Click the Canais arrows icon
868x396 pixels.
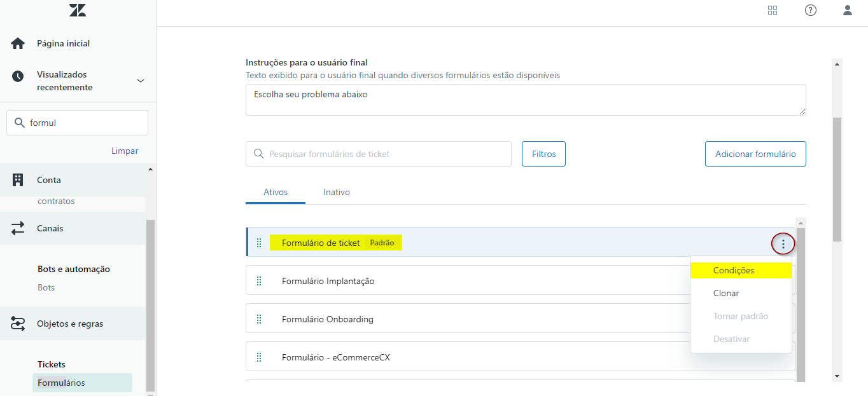[x=18, y=228]
